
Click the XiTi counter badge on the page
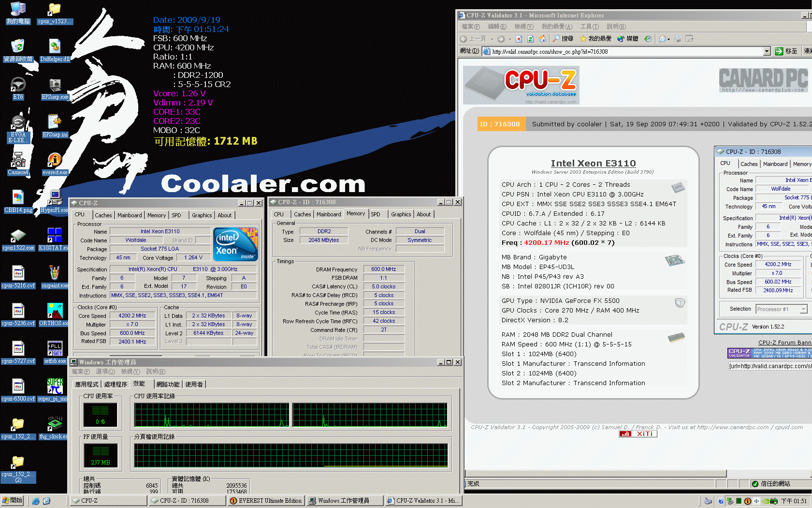click(638, 434)
